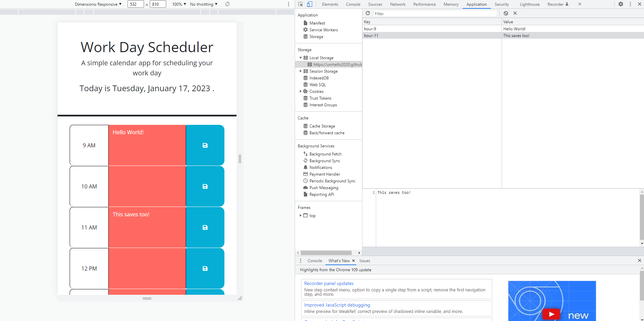Click the Value column header

[573, 22]
